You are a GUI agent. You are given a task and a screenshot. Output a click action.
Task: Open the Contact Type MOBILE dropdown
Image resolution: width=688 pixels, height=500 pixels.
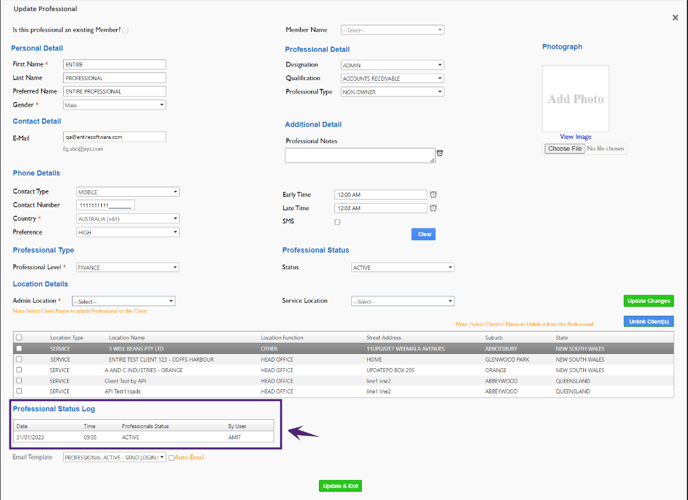[x=128, y=192]
